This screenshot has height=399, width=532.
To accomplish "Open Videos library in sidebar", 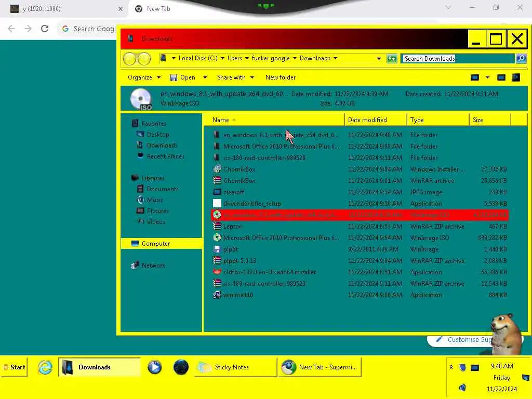I will tap(156, 221).
